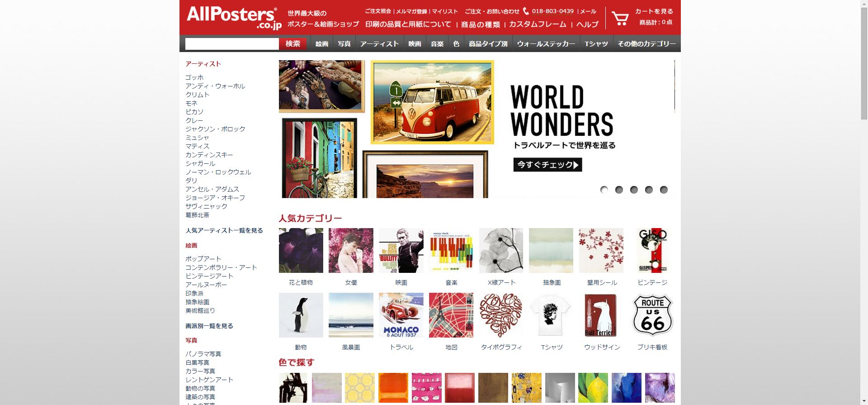Select the penguin animal category image

(x=301, y=315)
